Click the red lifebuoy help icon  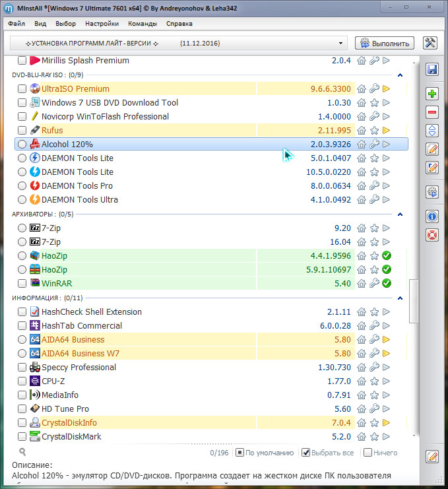(432, 235)
